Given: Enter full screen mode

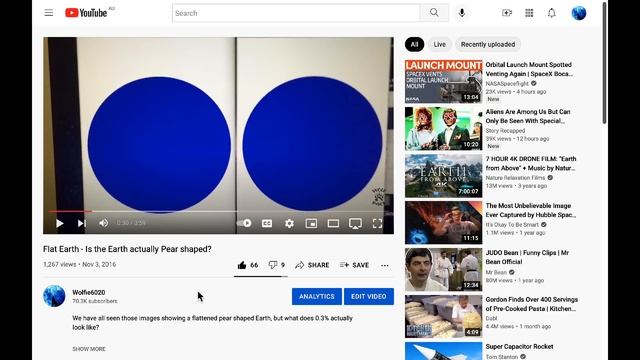Looking at the screenshot, I should (377, 223).
